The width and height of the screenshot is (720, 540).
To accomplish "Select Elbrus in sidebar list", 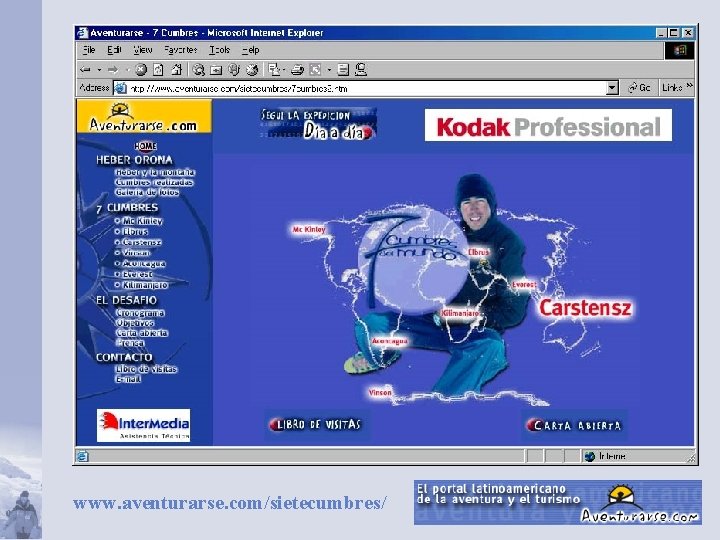I will [x=135, y=231].
